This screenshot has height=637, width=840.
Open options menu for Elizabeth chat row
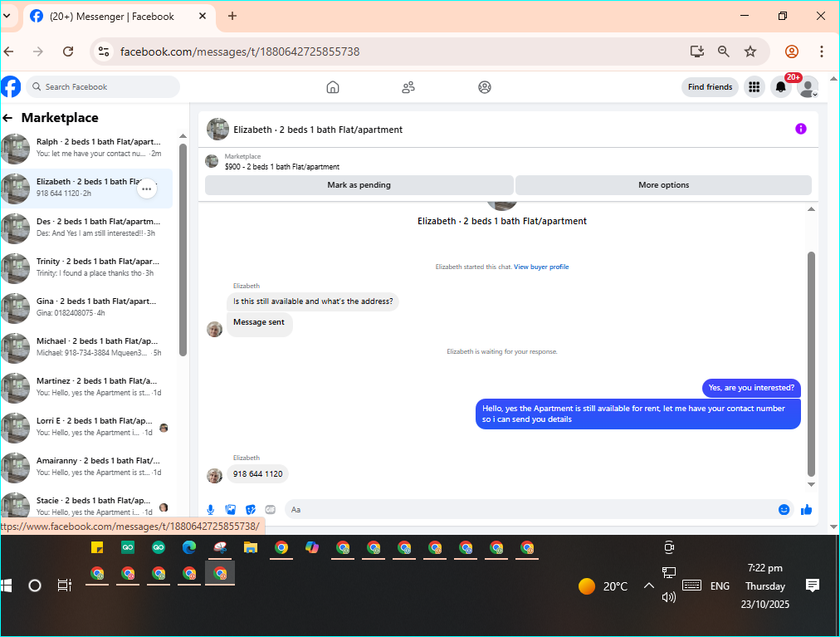[x=147, y=189]
